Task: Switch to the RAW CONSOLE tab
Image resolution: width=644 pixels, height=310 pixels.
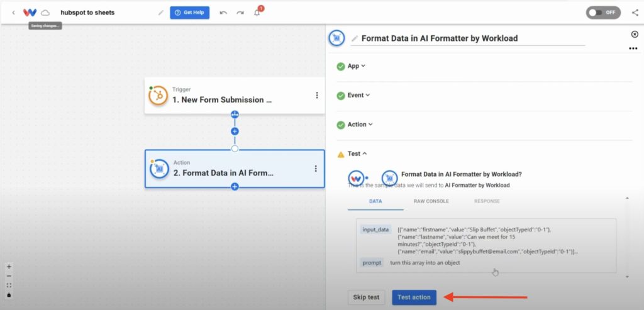Action: 431,201
